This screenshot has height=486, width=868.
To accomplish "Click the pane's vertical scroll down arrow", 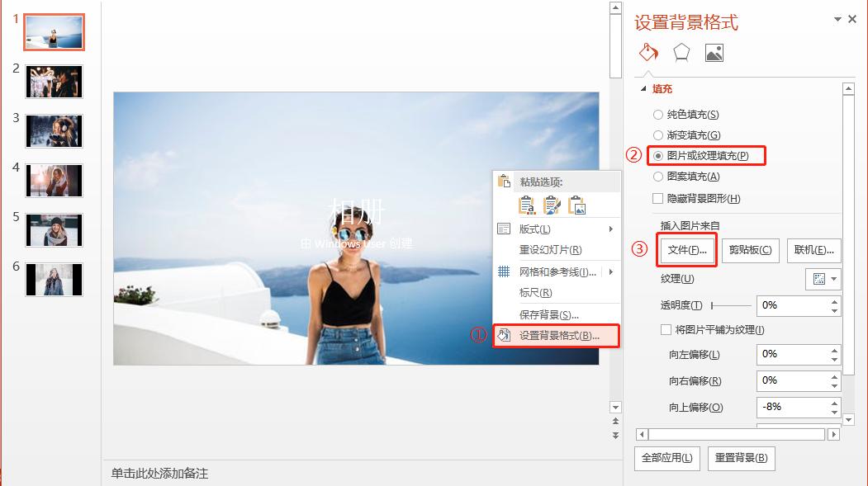I will (x=848, y=420).
